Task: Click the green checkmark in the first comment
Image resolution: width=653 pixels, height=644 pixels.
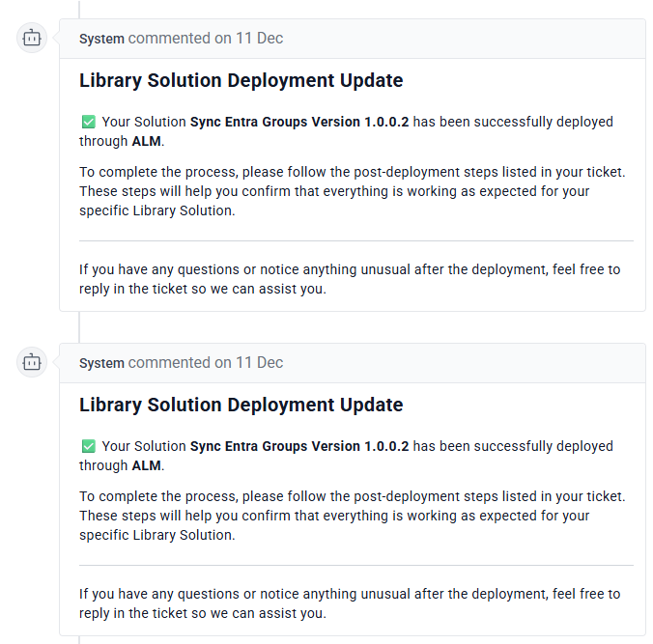Action: point(88,123)
